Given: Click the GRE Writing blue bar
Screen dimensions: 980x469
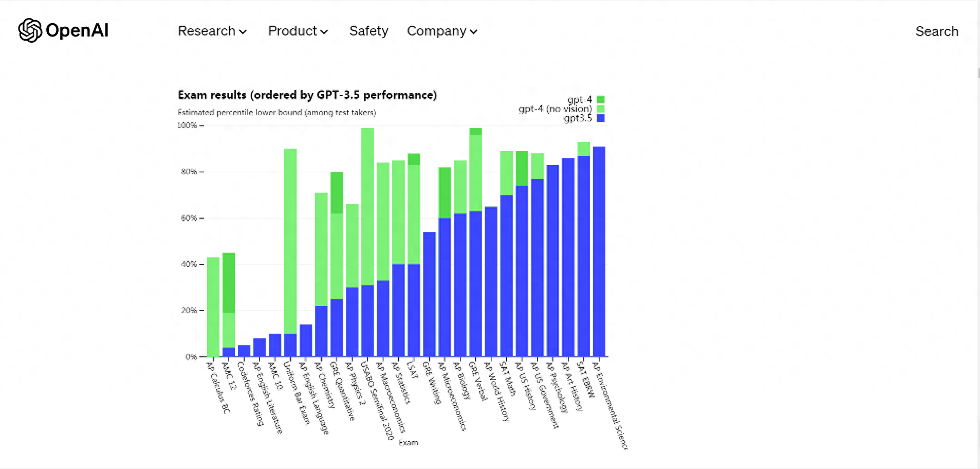Looking at the screenshot, I should pos(429,294).
